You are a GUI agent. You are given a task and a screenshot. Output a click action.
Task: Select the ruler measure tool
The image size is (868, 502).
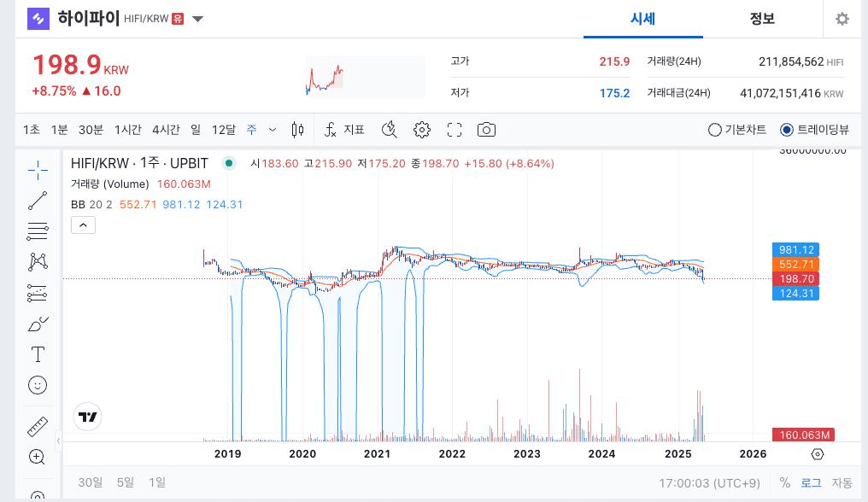point(38,427)
